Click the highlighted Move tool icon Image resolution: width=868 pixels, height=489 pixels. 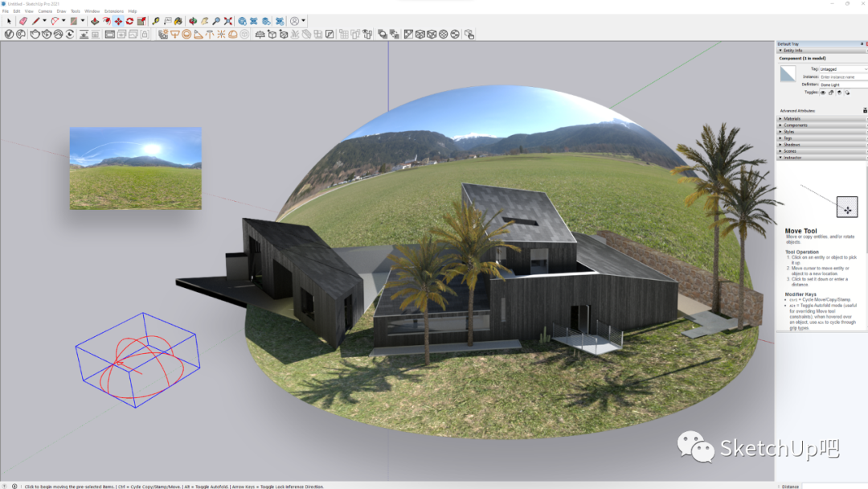pos(118,21)
